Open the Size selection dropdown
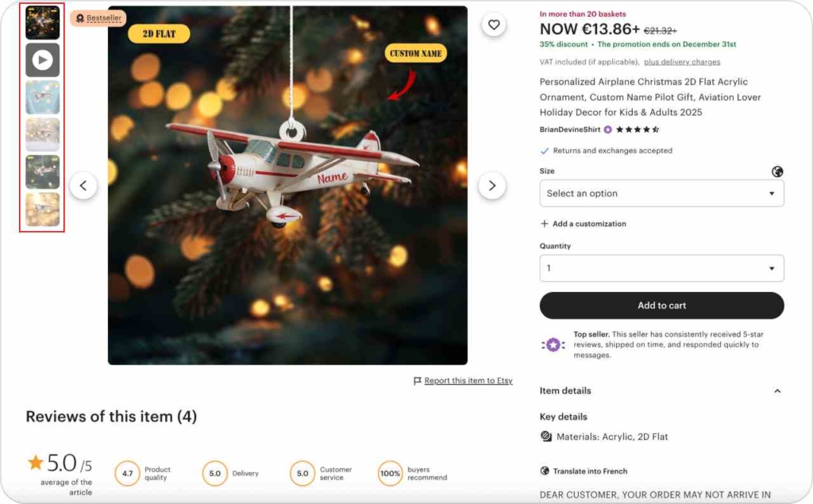Image resolution: width=813 pixels, height=504 pixels. [661, 193]
